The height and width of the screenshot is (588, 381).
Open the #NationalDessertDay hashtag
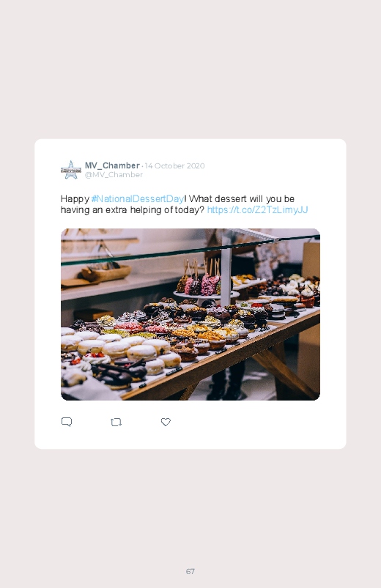pyautogui.click(x=138, y=198)
